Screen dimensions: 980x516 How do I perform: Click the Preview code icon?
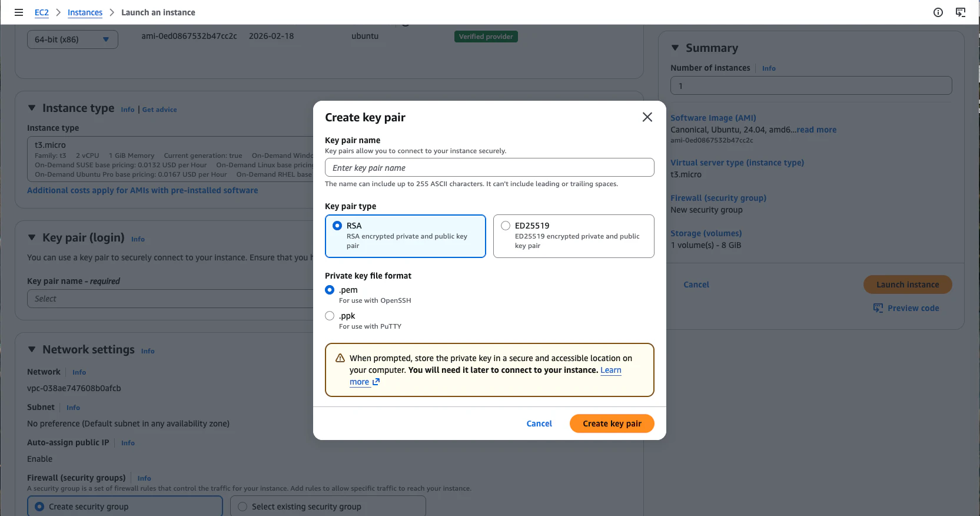point(878,308)
